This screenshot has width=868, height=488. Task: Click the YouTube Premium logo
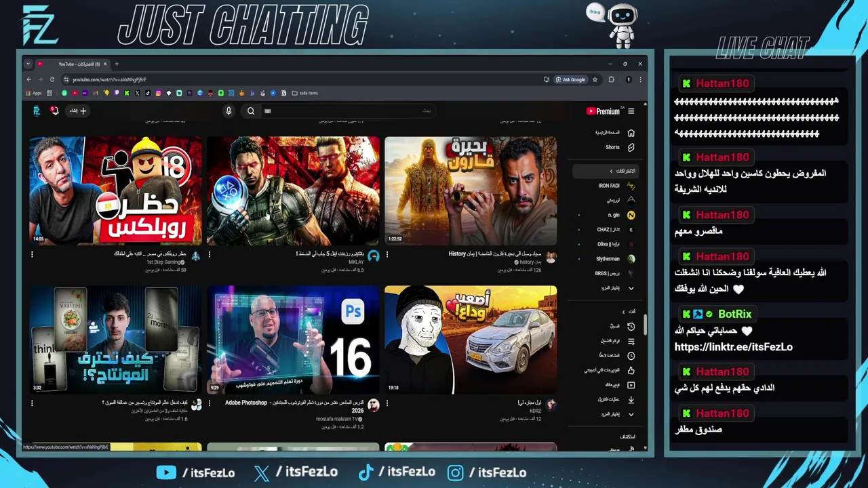[604, 111]
